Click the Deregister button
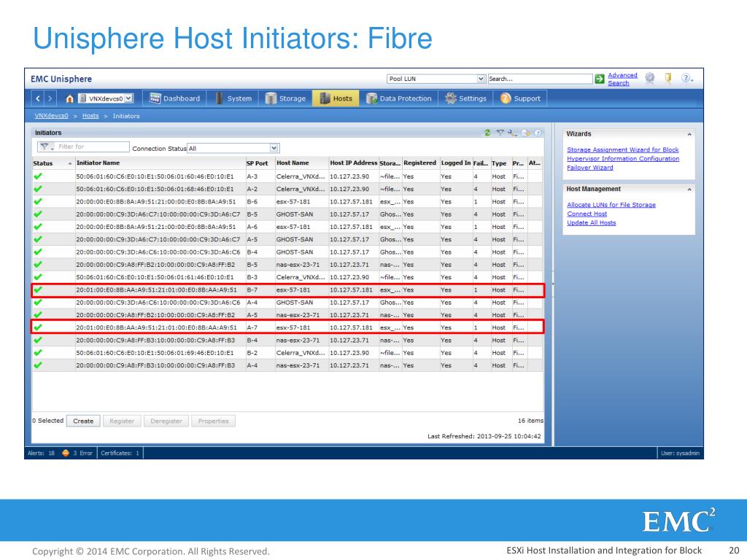The height and width of the screenshot is (560, 747). 166,421
